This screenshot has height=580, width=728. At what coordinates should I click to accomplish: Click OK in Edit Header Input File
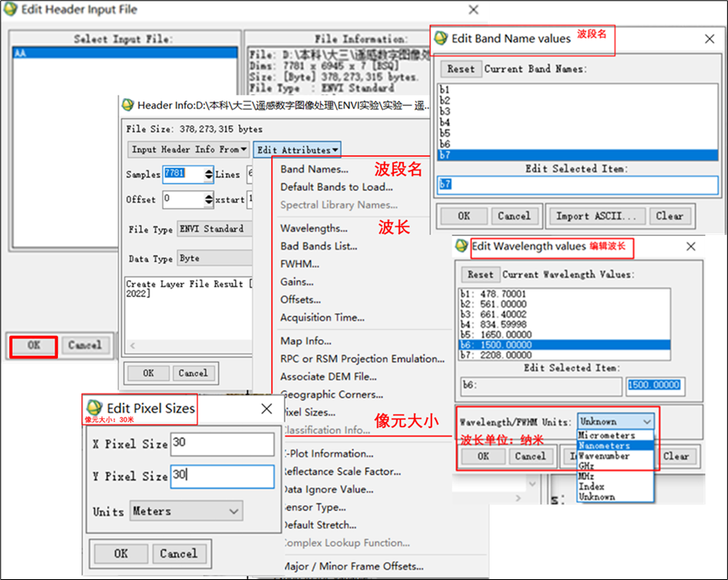[34, 345]
